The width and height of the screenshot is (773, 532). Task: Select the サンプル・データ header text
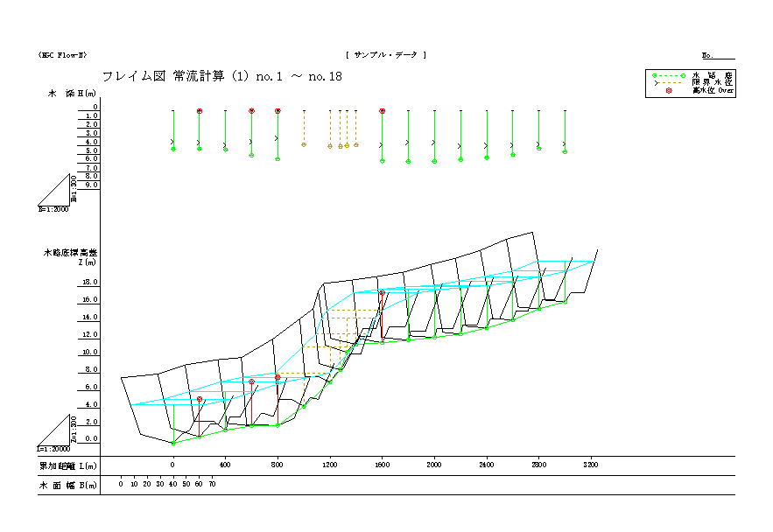(386, 54)
